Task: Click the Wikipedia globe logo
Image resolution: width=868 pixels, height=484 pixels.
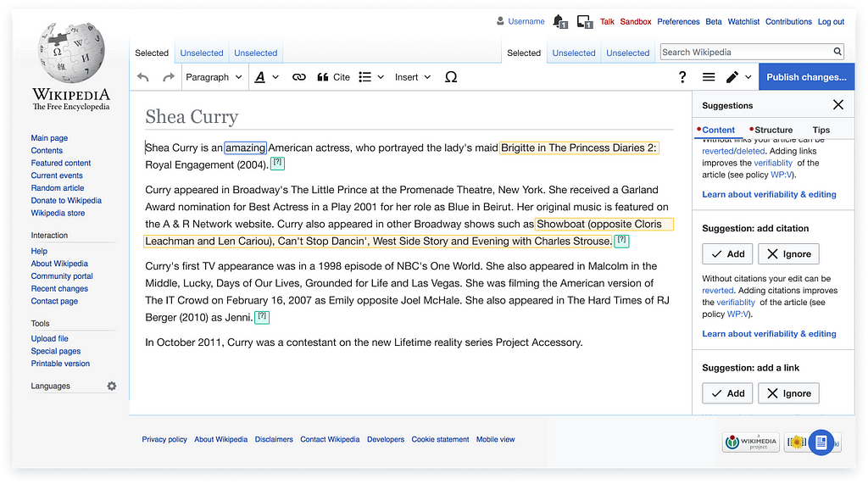Action: pos(71,53)
